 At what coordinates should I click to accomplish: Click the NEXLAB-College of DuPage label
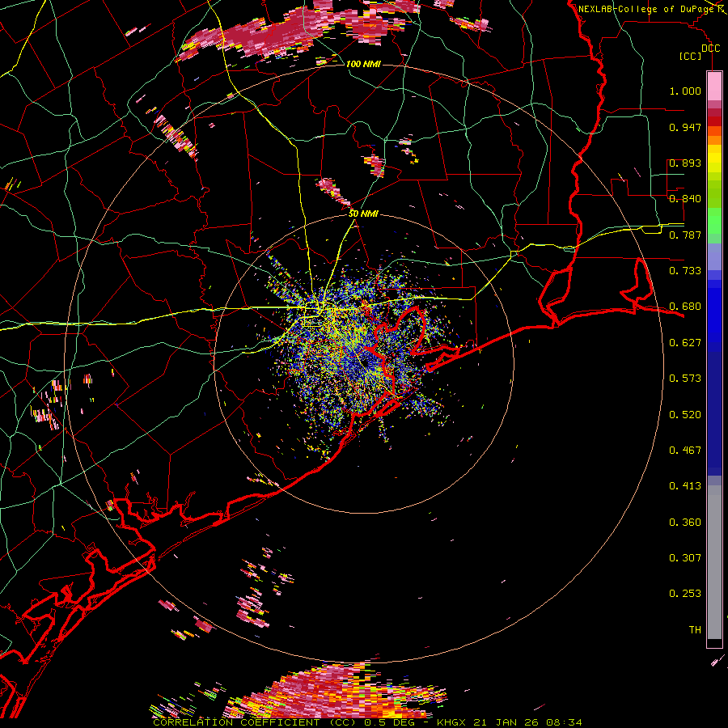click(x=647, y=9)
